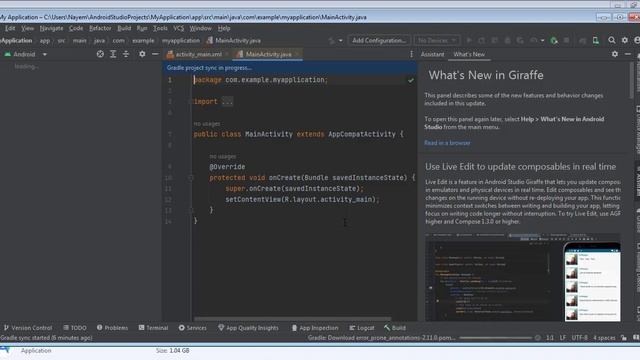Click the MainActivity.java breadcrumb item
640x360 pixels.
234,40
